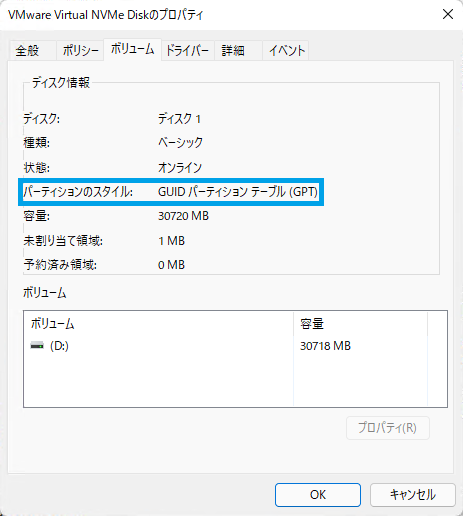The width and height of the screenshot is (463, 516).
Task: Click the パーティションのスタイル label
Action: point(78,192)
